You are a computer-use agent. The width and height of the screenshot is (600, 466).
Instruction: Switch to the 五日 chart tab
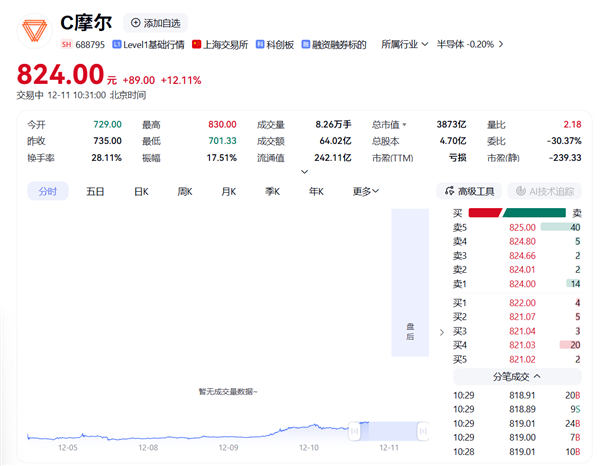pyautogui.click(x=95, y=191)
